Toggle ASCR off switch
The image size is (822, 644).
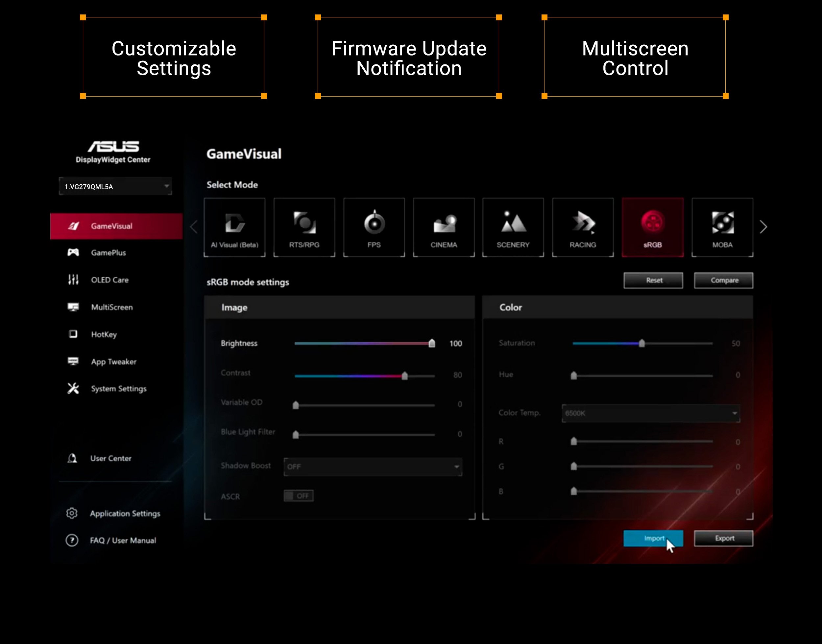[x=298, y=496]
